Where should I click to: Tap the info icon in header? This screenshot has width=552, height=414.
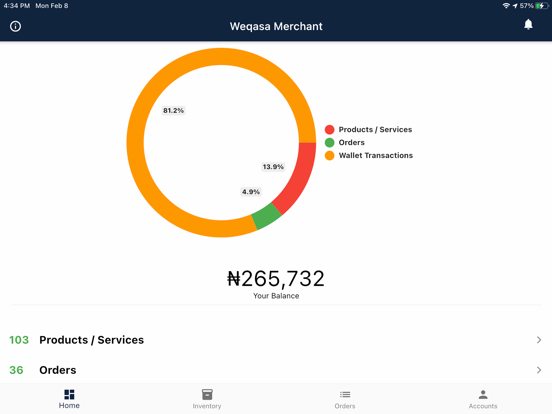point(15,26)
